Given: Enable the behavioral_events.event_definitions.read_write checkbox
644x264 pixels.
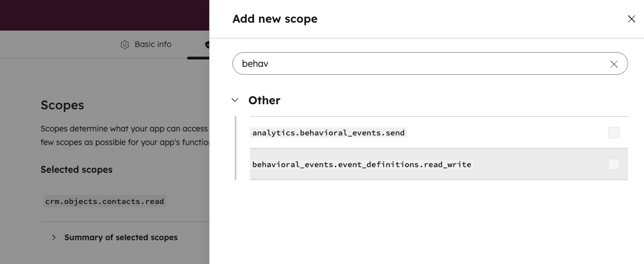Looking at the screenshot, I should tap(613, 164).
